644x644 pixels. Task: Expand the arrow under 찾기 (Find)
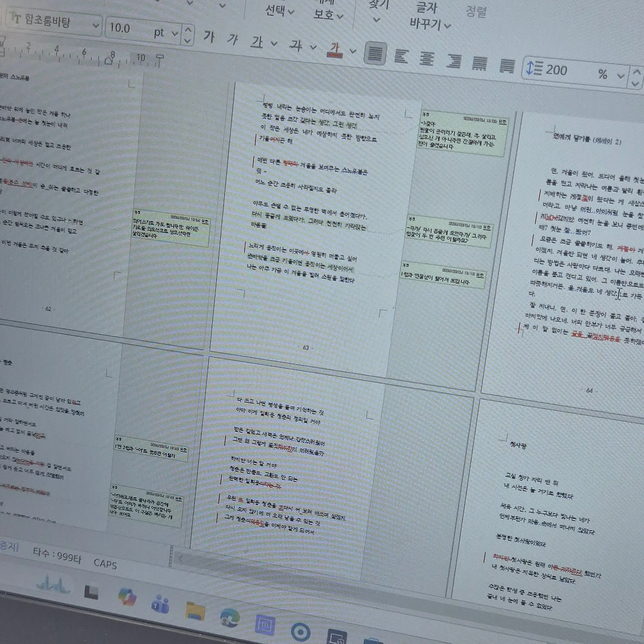[x=376, y=21]
